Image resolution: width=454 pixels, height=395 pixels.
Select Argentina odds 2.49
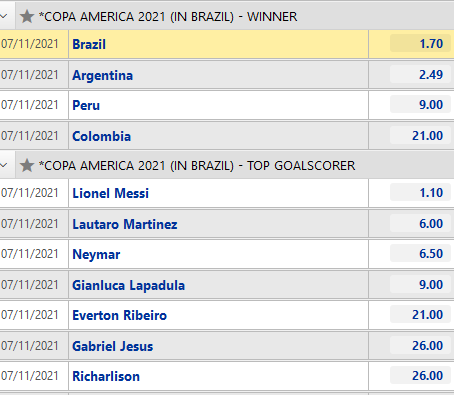420,74
